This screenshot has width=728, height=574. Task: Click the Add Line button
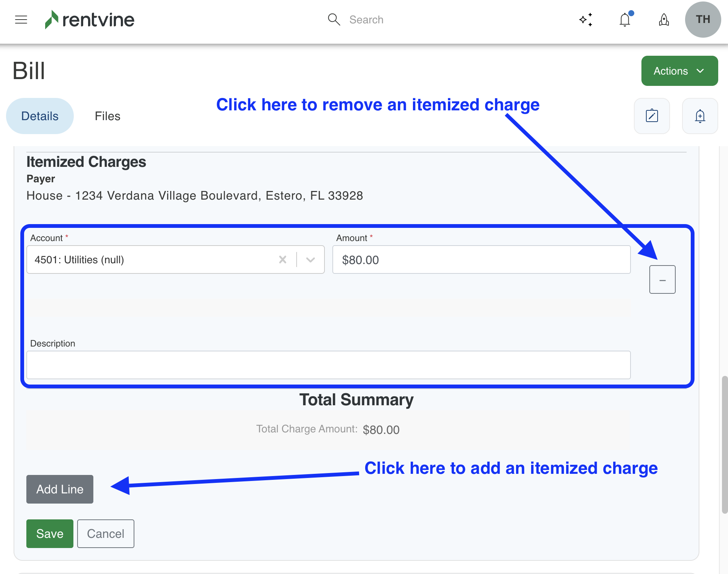tap(59, 489)
